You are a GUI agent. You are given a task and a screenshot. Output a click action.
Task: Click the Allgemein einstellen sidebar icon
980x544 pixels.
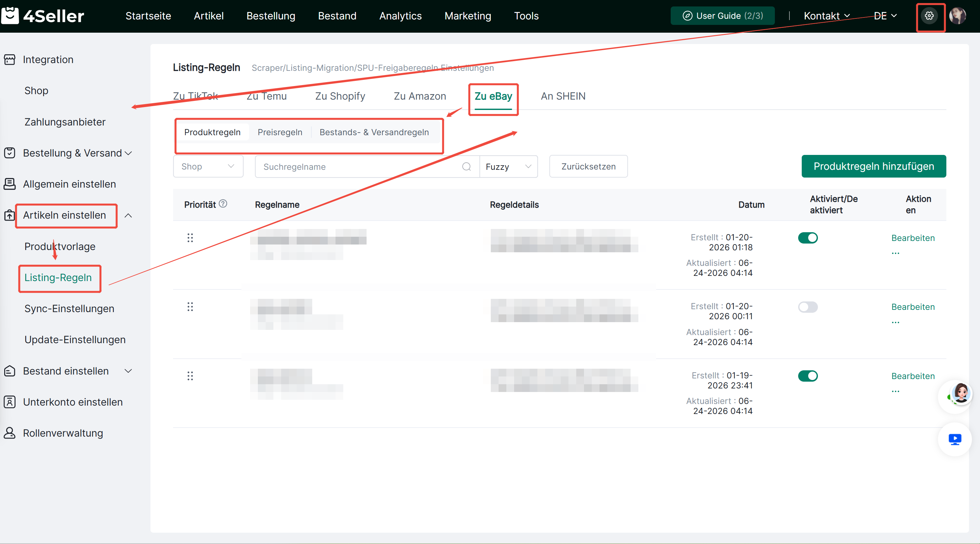(x=9, y=184)
